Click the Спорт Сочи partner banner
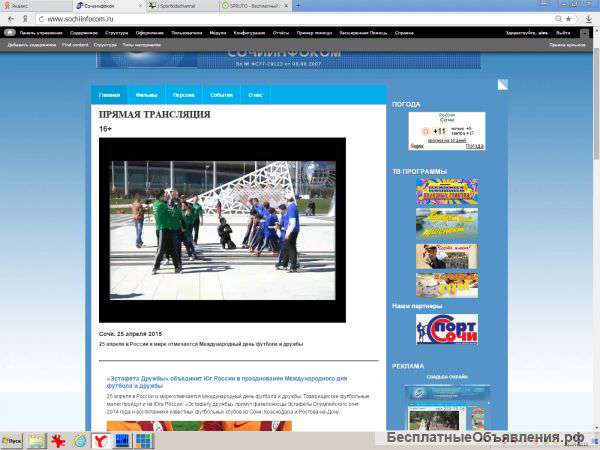 447,329
